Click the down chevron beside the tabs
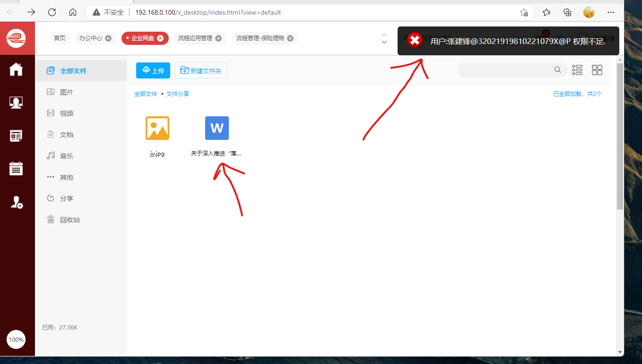Screen dimensions: 642x364 [x=384, y=42]
